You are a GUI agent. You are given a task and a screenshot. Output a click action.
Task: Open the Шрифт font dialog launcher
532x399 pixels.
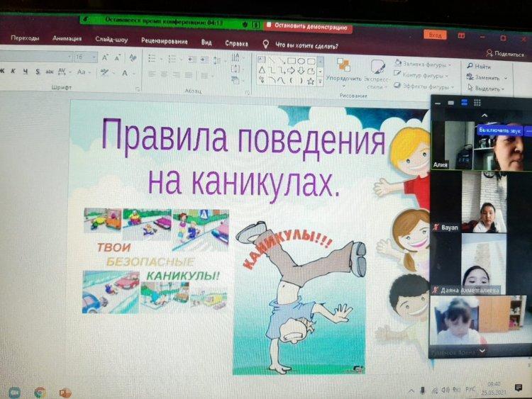[x=138, y=89]
